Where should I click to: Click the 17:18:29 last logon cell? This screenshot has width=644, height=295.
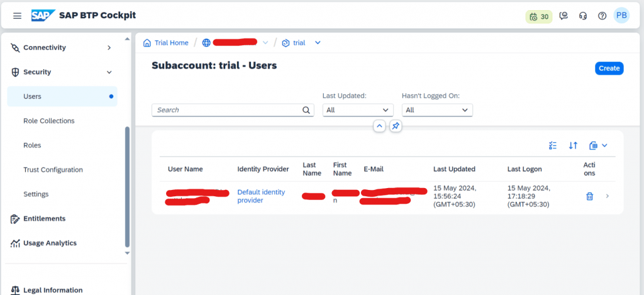click(x=529, y=196)
